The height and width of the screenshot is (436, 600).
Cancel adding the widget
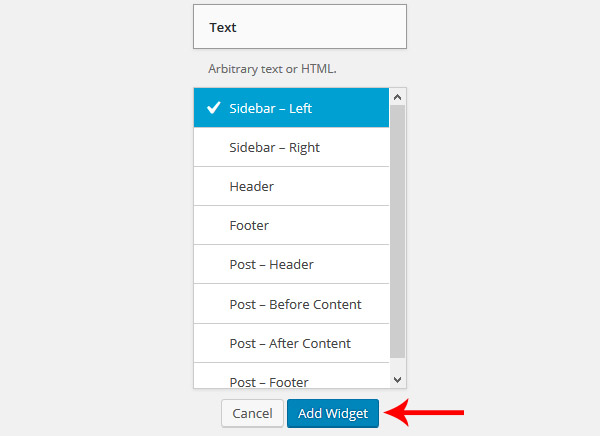[252, 413]
